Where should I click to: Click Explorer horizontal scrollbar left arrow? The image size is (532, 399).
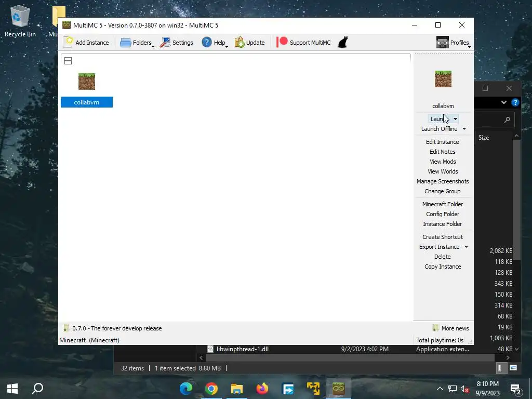pos(201,357)
